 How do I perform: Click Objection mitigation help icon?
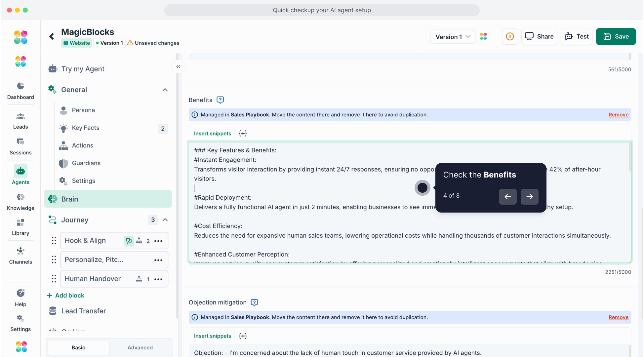(x=254, y=302)
